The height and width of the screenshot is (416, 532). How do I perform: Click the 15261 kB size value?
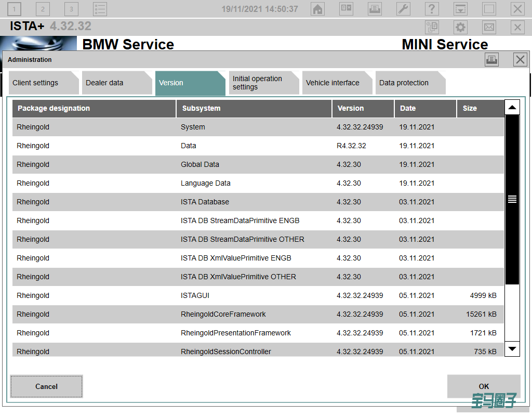point(481,314)
